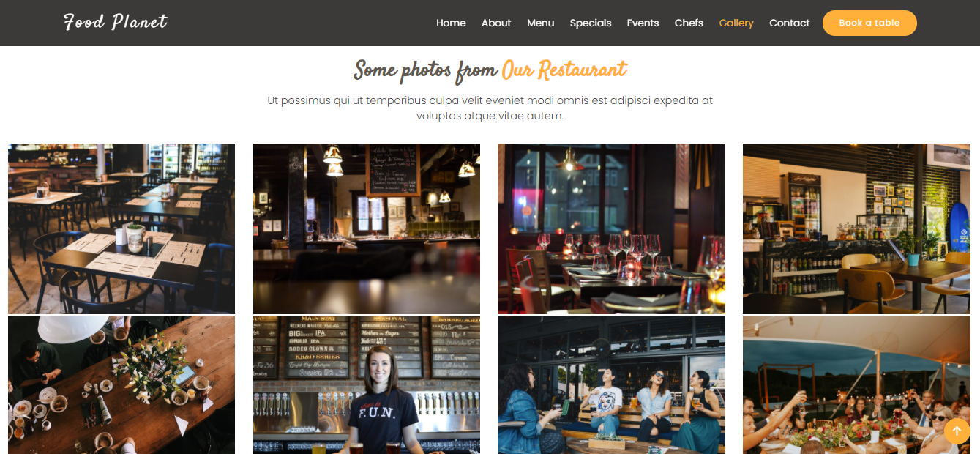Open the cafe with yellow chairs photo
This screenshot has width=980, height=454.
tap(856, 228)
